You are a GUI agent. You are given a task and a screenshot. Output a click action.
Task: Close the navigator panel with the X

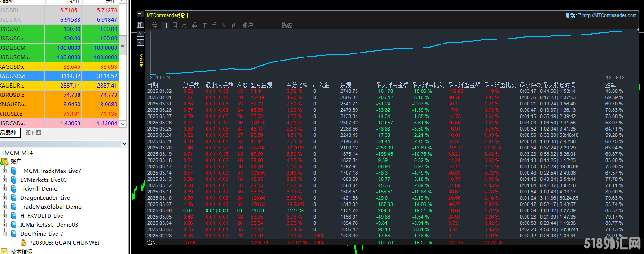(x=124, y=145)
